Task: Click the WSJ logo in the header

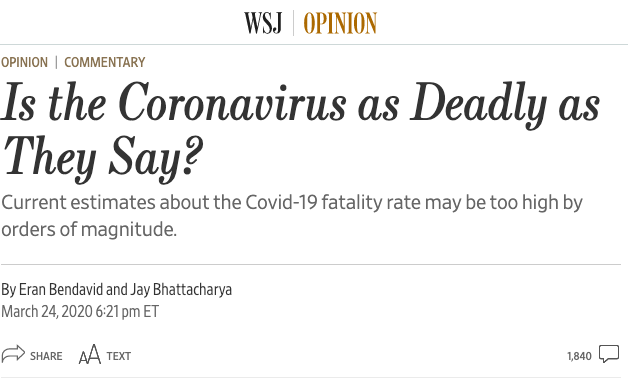Action: [x=263, y=23]
